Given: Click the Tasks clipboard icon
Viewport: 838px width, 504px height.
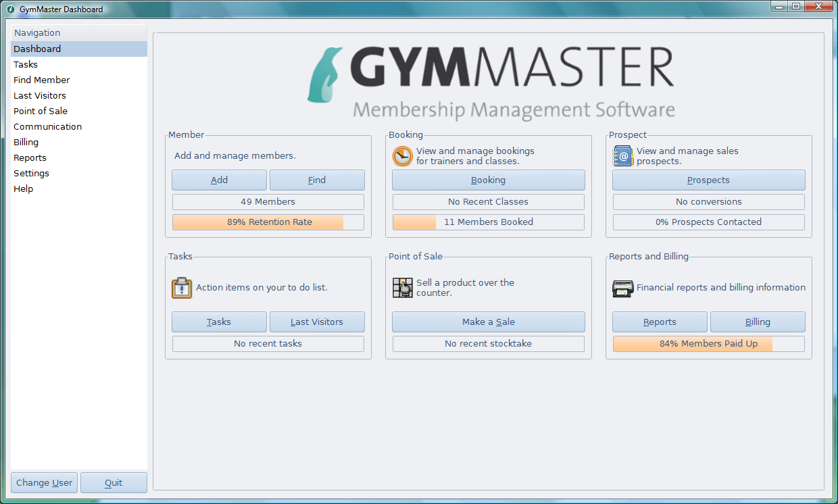Looking at the screenshot, I should click(182, 288).
